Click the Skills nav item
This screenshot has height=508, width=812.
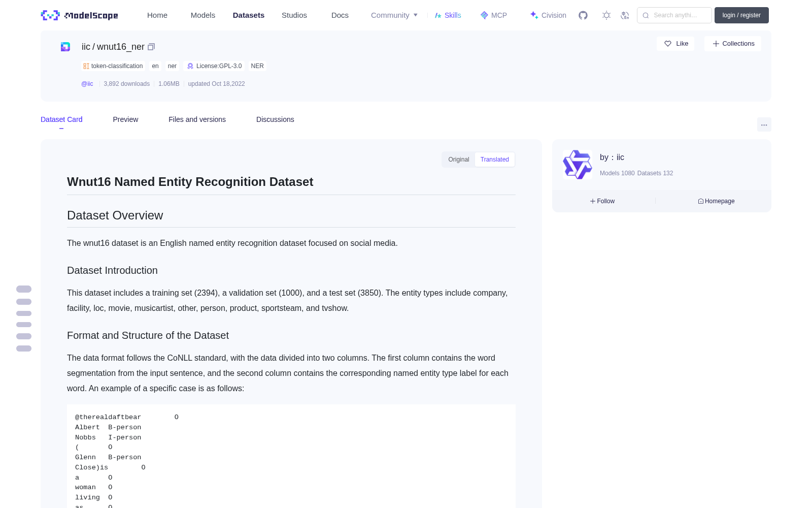point(448,15)
